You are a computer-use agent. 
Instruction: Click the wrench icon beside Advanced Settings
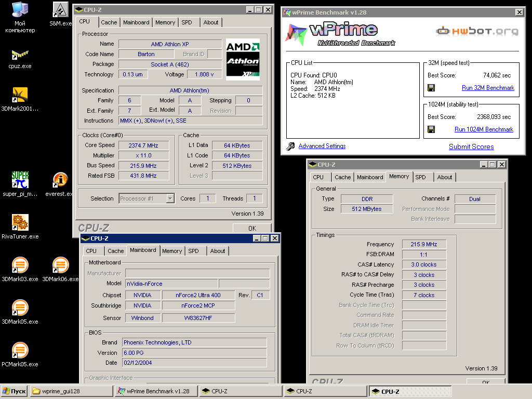pyautogui.click(x=290, y=146)
